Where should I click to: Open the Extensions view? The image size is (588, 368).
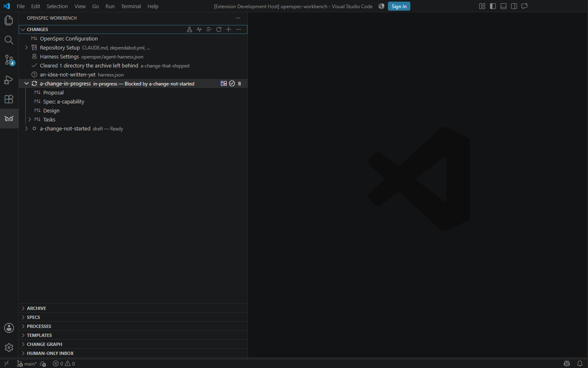click(9, 99)
